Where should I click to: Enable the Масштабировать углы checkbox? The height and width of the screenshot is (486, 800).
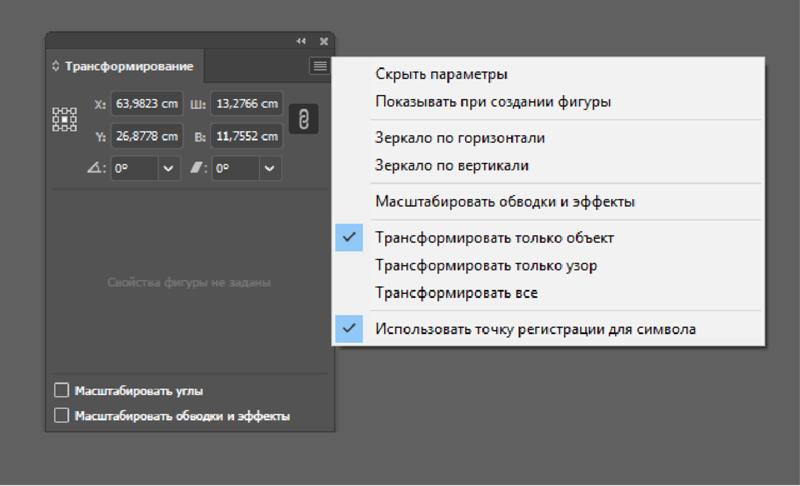(62, 390)
